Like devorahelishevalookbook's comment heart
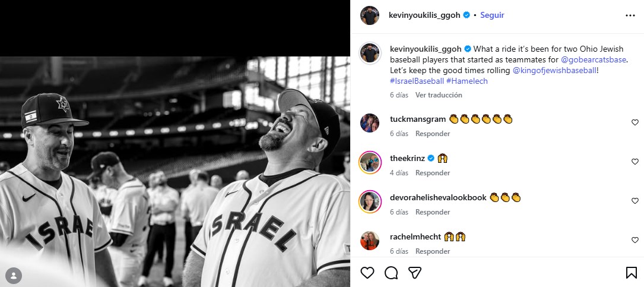 (635, 201)
